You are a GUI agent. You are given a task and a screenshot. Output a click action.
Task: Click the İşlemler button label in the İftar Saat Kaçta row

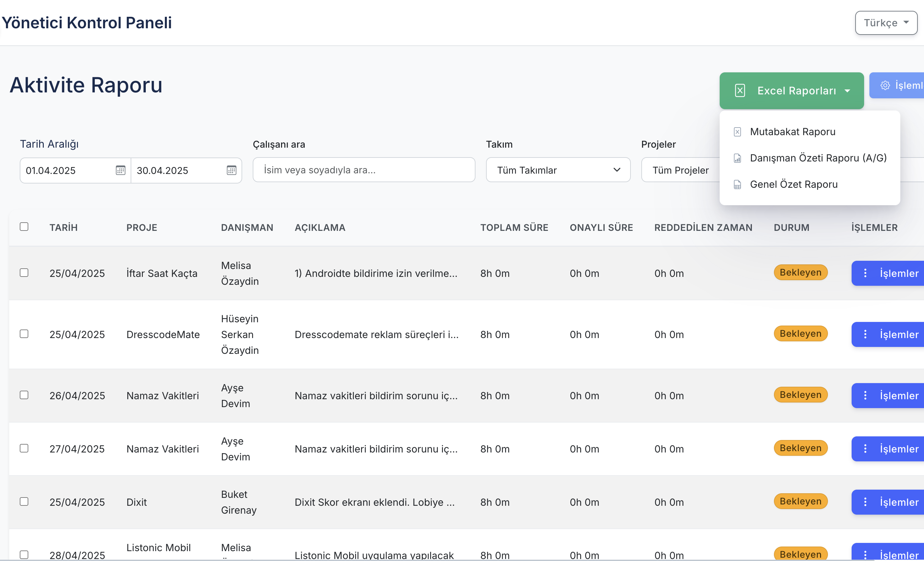tap(899, 273)
